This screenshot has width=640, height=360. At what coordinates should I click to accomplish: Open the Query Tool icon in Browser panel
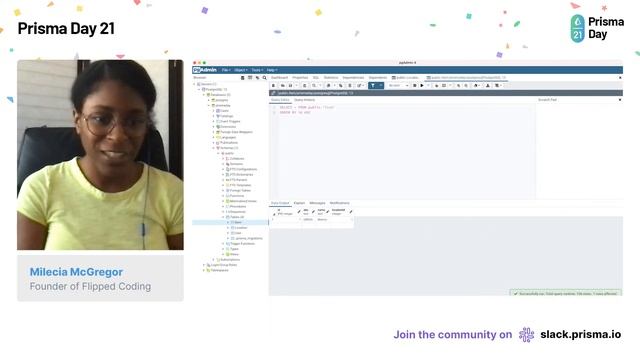coord(242,78)
